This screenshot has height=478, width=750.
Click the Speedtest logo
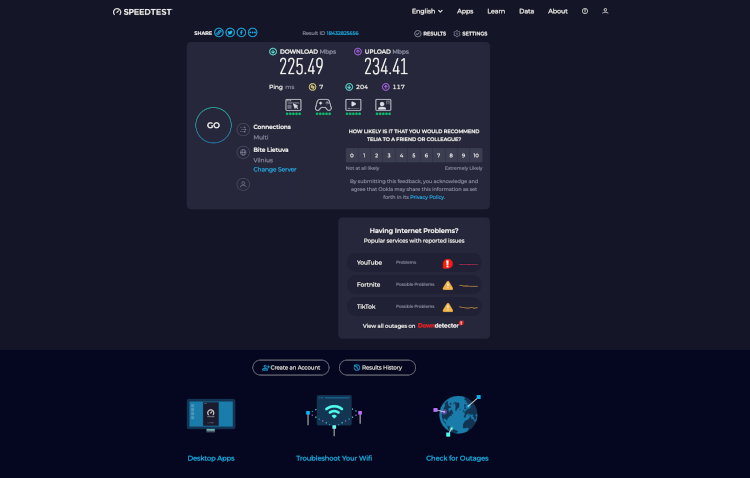(142, 12)
